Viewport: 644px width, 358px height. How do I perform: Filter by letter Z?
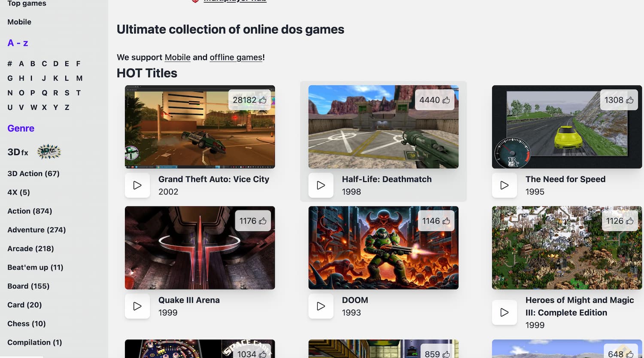click(67, 107)
